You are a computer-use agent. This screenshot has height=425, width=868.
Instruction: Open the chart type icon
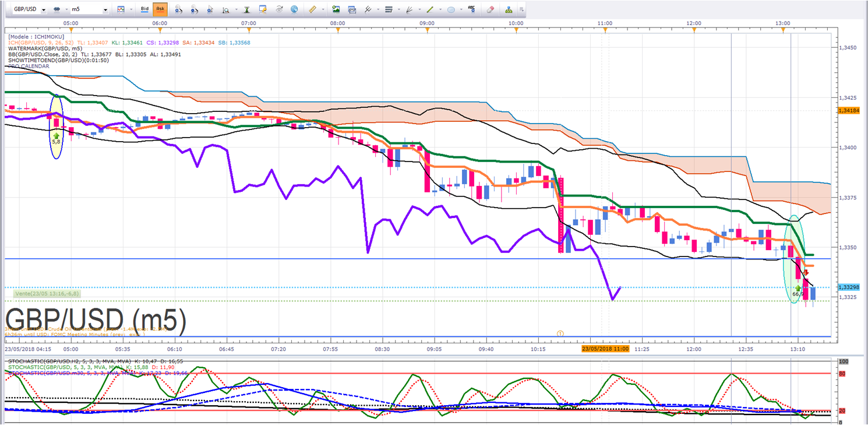121,10
